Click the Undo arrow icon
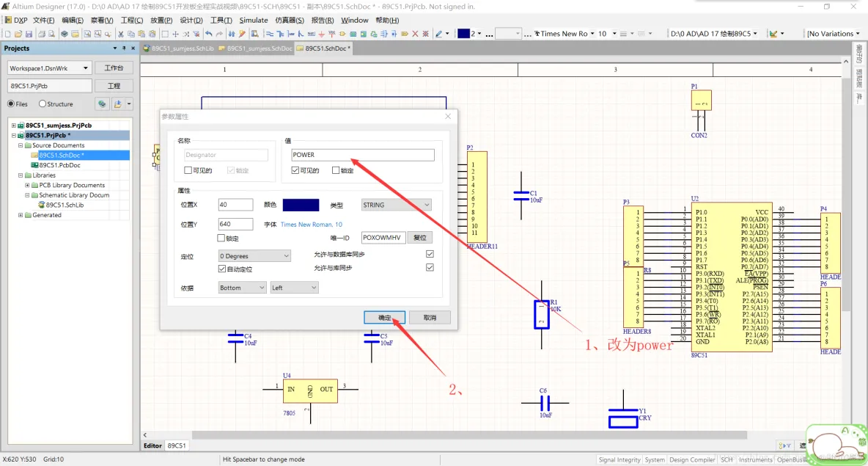The image size is (868, 466). pos(209,34)
